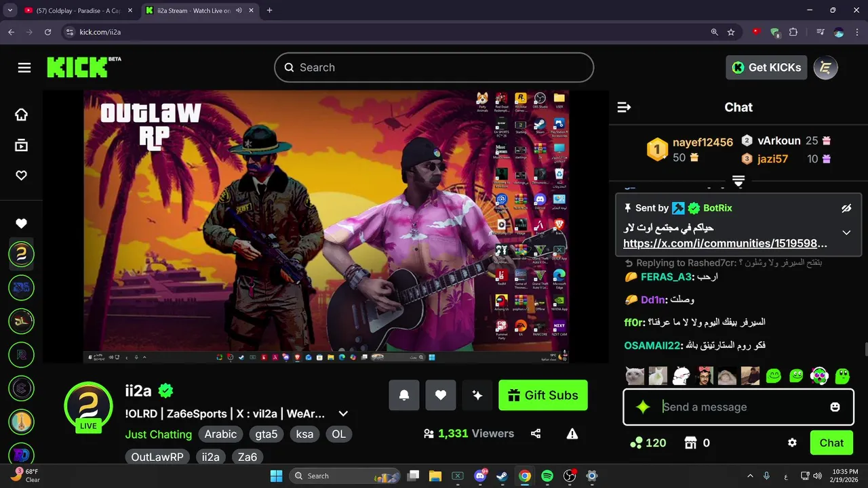Open the emoji picker in chat box
Screen dimensions: 868x488
(835, 407)
